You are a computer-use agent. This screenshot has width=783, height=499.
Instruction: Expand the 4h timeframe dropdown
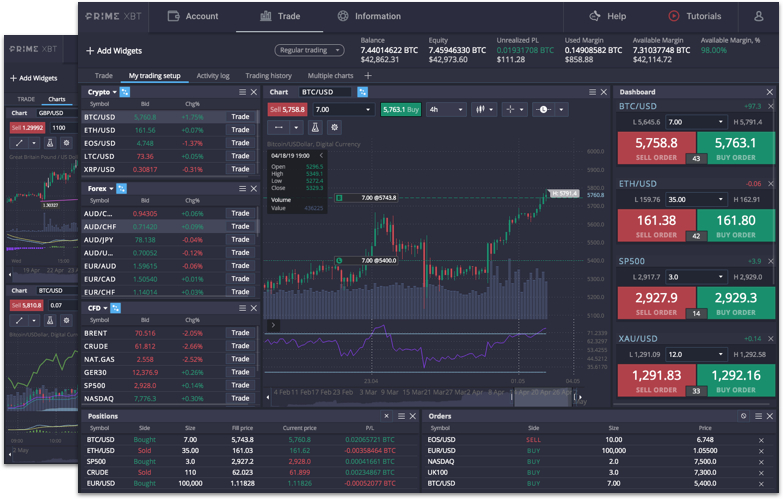click(x=446, y=110)
